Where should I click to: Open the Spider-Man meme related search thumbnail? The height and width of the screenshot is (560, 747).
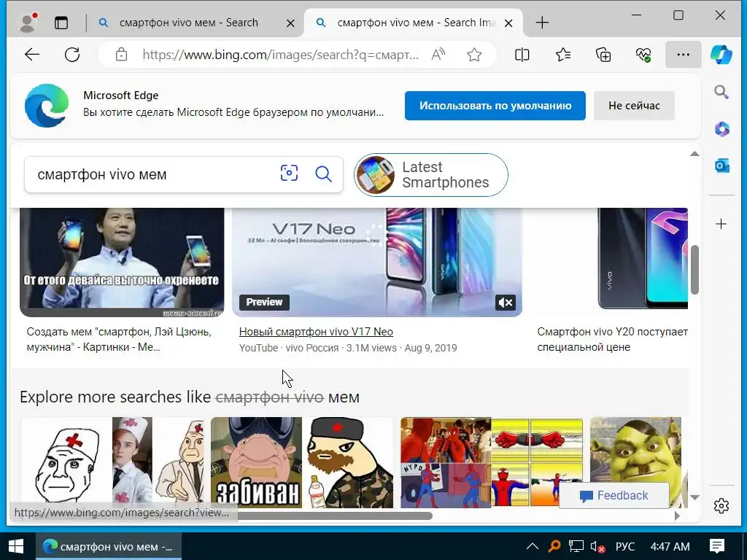click(x=492, y=462)
